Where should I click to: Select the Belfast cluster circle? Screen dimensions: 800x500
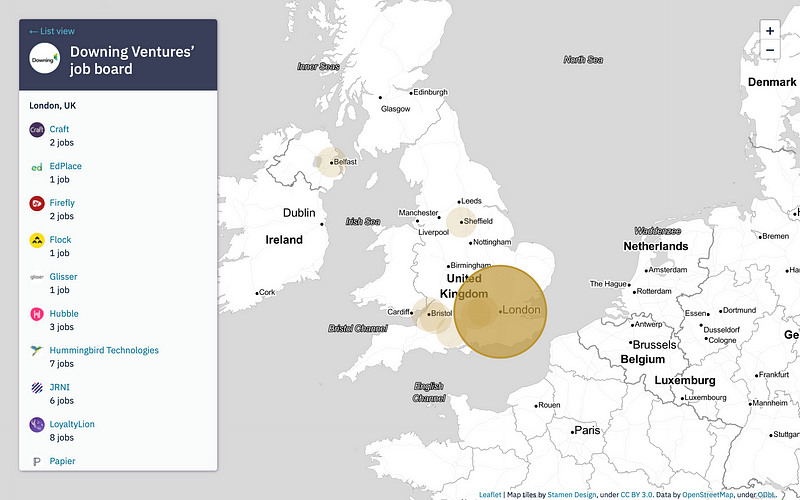tap(328, 162)
